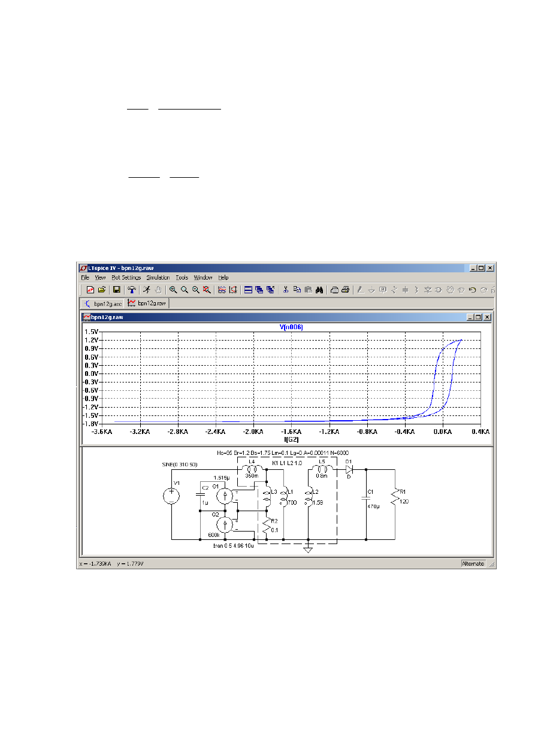Image resolution: width=535 pixels, height=756 pixels.
Task: Open the Tools menu
Action: click(x=182, y=278)
